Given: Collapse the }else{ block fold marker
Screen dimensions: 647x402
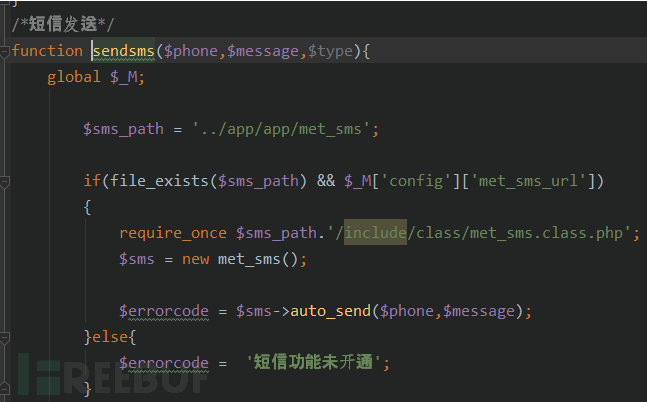Looking at the screenshot, I should click(5, 338).
